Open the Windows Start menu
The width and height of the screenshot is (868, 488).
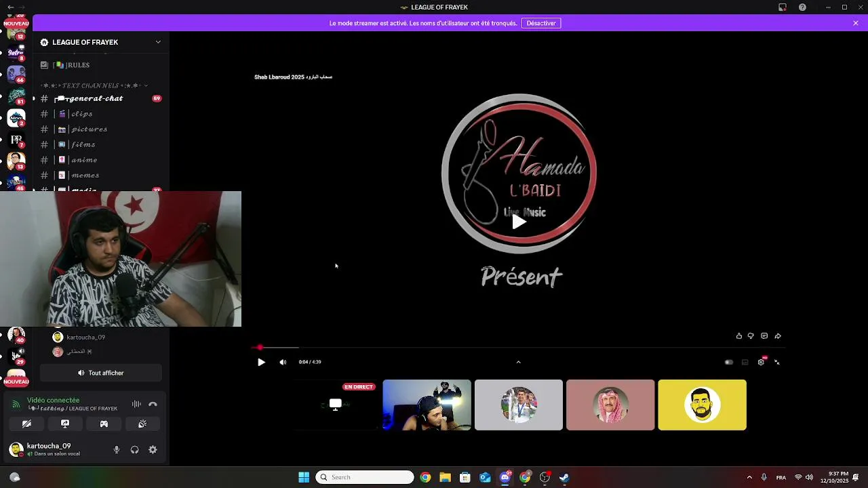coord(304,477)
